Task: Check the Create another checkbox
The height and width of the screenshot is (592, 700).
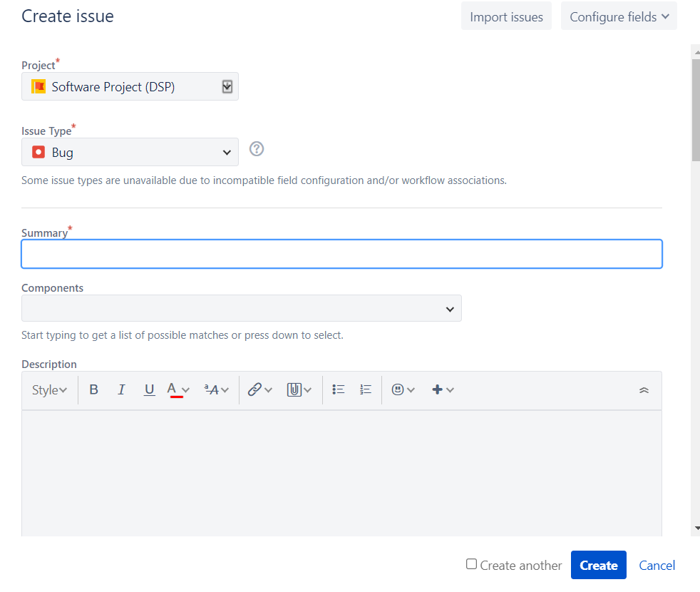Action: tap(471, 564)
